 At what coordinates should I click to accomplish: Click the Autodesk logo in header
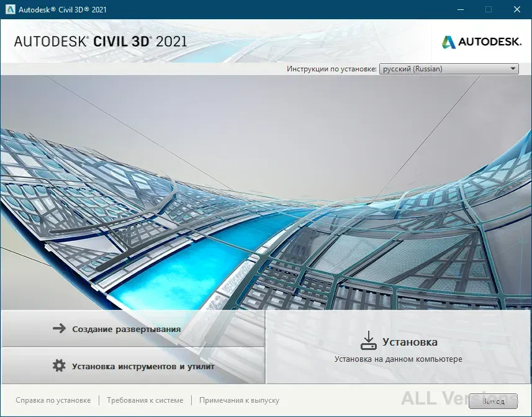(x=482, y=42)
